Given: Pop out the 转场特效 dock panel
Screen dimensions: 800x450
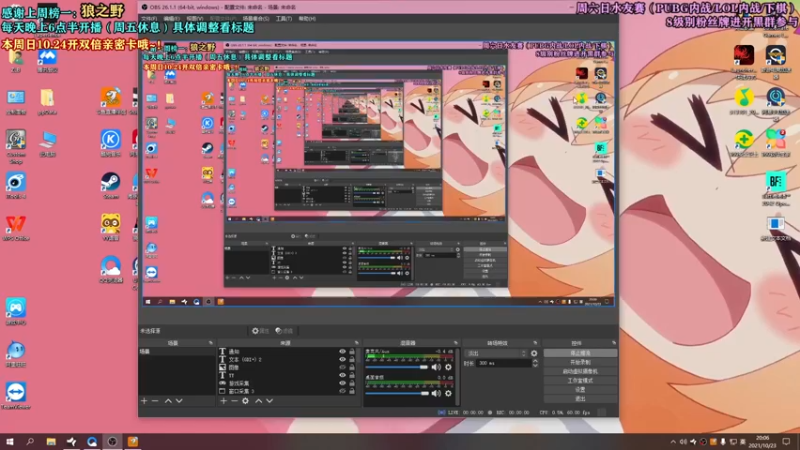Looking at the screenshot, I should pyautogui.click(x=535, y=343).
